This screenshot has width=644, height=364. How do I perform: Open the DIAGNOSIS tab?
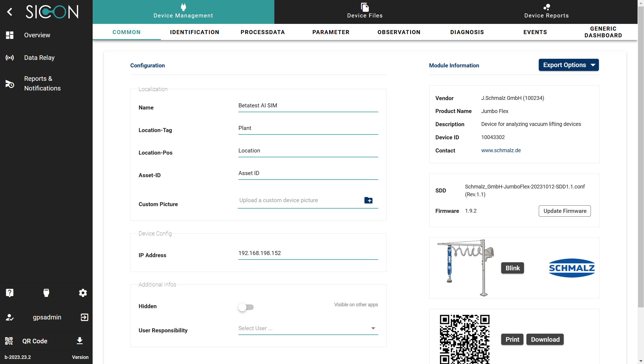coord(467,32)
